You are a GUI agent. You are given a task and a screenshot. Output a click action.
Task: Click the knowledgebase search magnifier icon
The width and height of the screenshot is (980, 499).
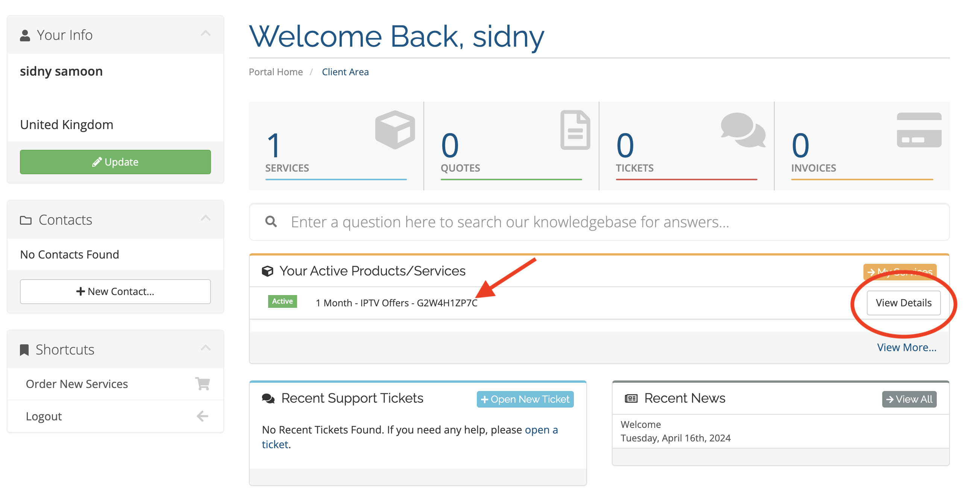click(x=271, y=221)
